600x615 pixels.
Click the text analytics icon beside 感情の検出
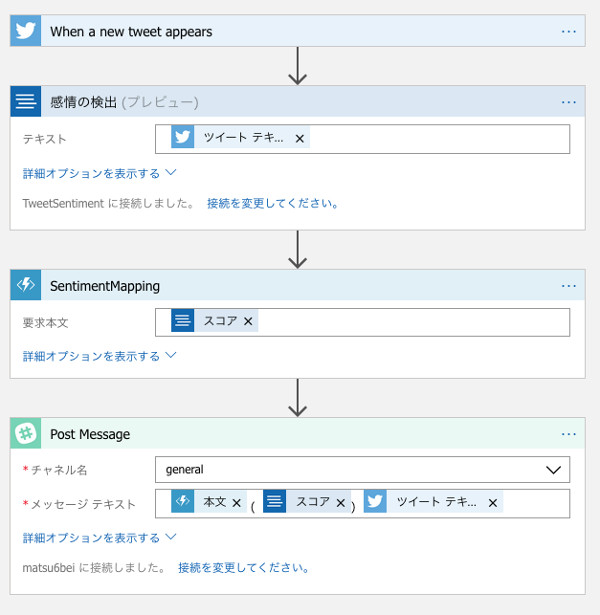pos(26,102)
